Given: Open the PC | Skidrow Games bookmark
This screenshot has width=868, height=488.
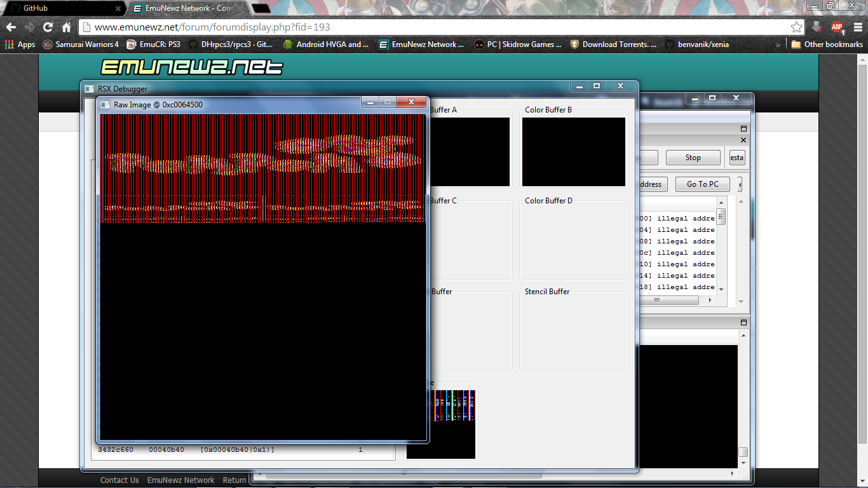Looking at the screenshot, I should point(517,44).
